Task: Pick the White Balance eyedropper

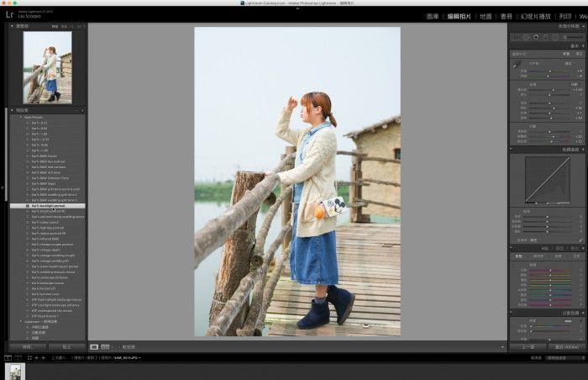Action: (x=517, y=65)
